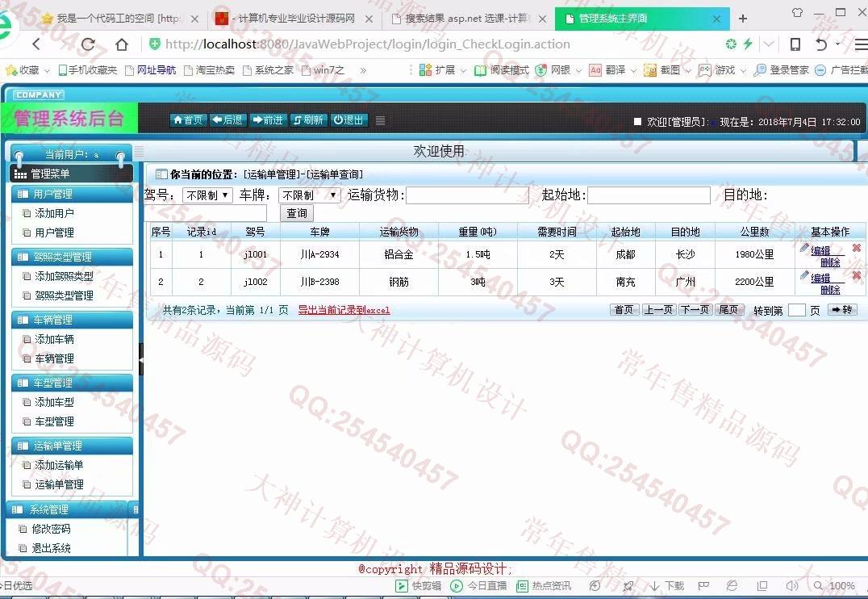Click edit pencil icon for j1002 row
The height and width of the screenshot is (599, 868).
tap(804, 274)
